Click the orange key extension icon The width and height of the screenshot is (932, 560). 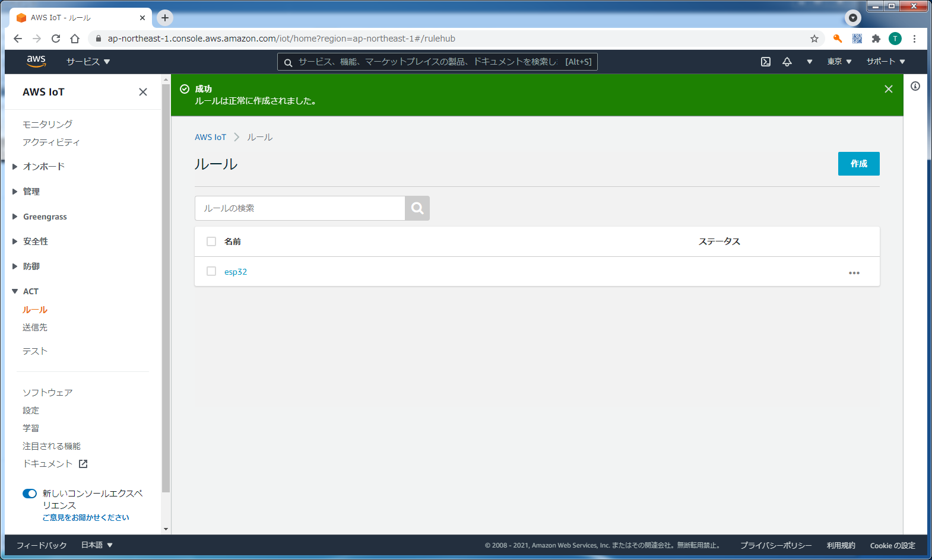[838, 39]
